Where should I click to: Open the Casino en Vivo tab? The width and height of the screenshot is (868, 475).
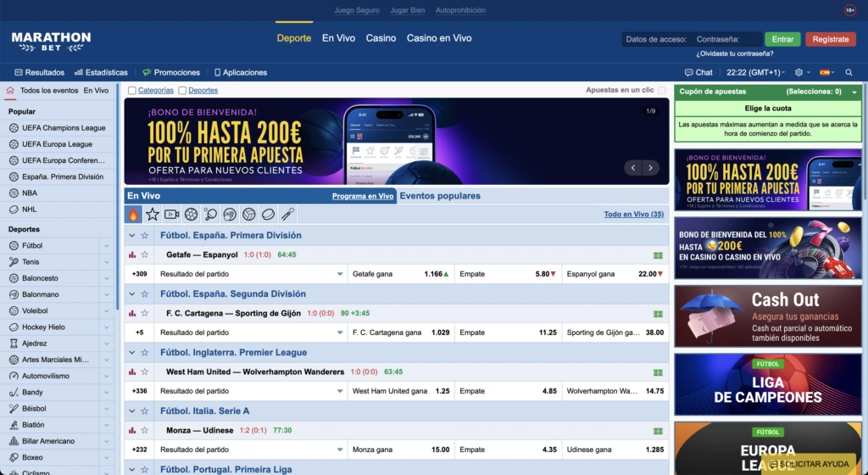click(x=439, y=38)
